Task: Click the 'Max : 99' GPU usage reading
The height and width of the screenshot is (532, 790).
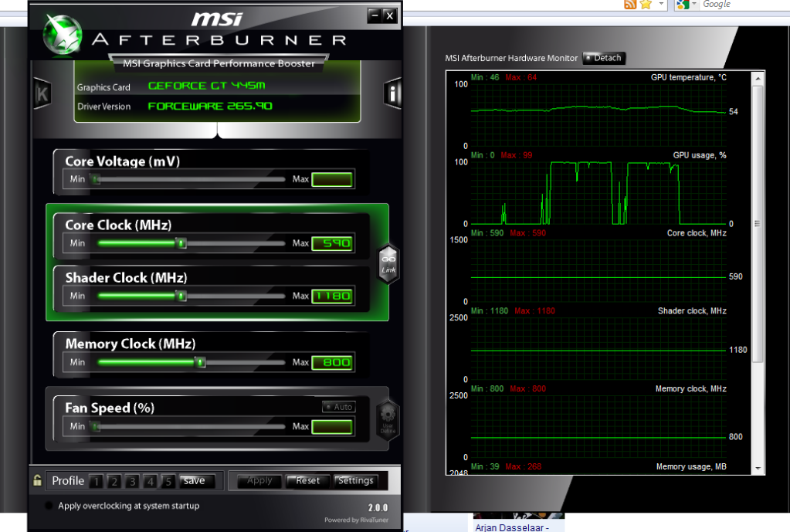Action: (x=517, y=155)
